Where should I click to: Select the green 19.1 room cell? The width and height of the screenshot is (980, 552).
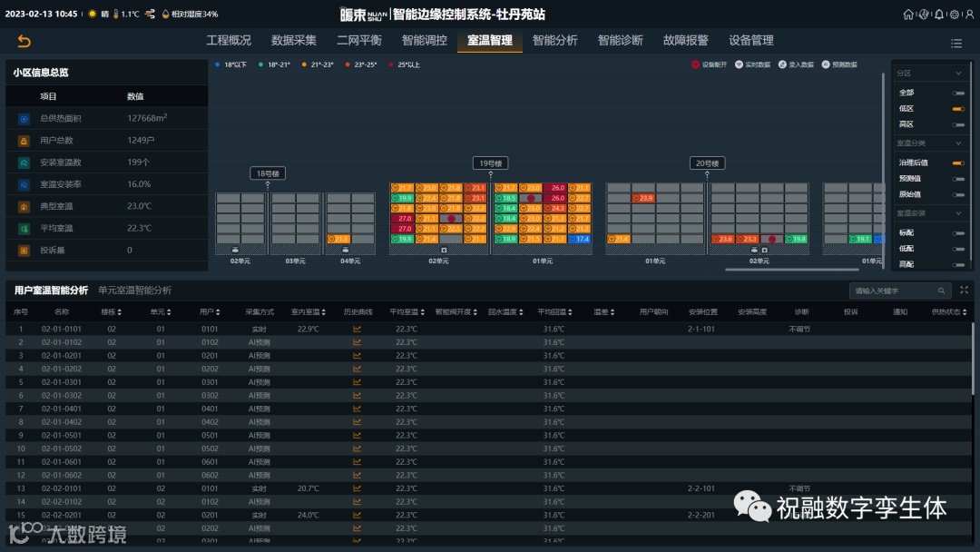[860, 239]
